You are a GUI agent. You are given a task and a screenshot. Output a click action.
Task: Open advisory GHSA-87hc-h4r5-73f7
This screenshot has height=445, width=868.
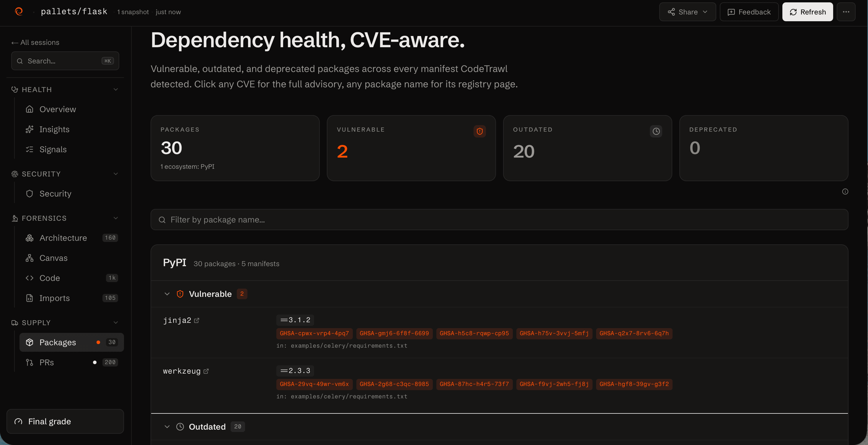point(474,385)
